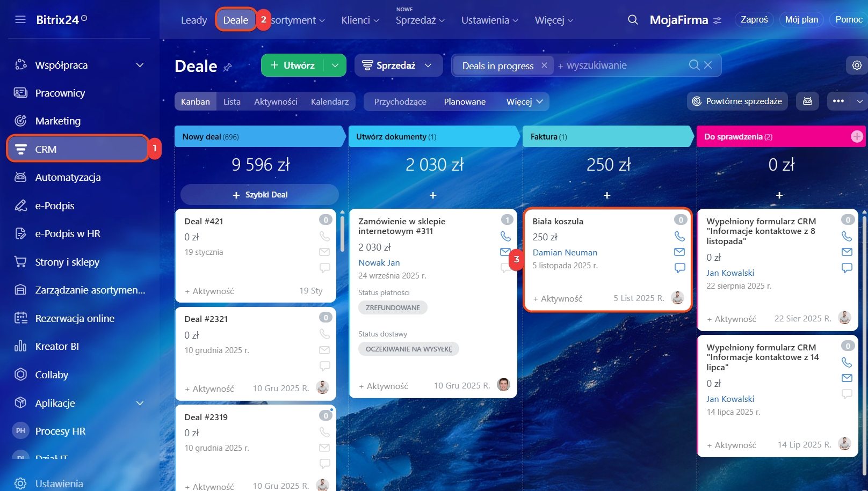
Task: Open the three-dots more actions menu
Action: [838, 101]
